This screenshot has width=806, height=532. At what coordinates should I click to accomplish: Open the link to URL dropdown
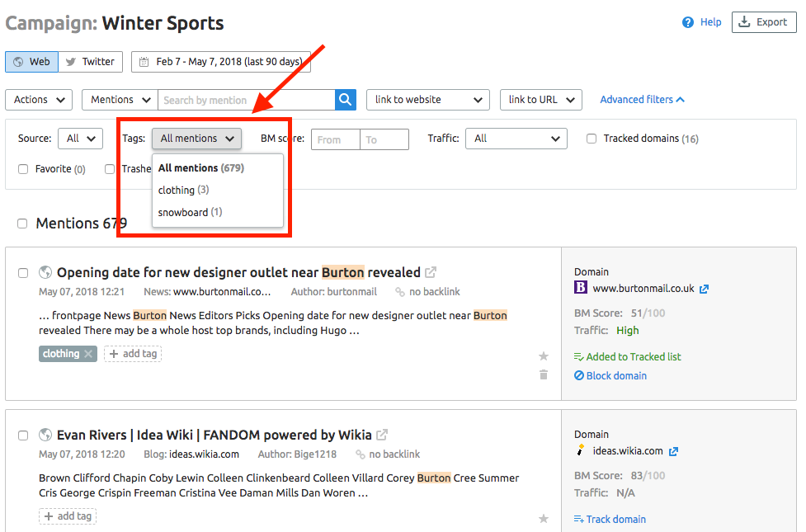(541, 100)
